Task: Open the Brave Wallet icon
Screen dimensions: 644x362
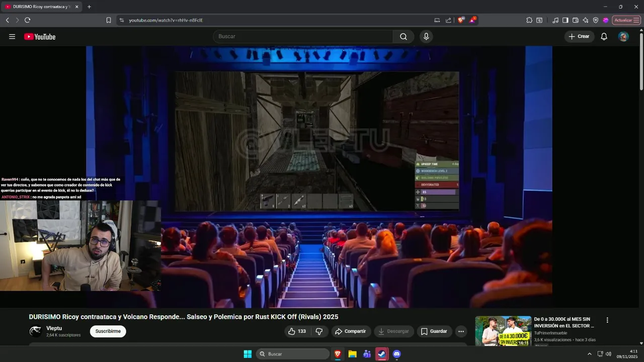Action: tap(576, 20)
